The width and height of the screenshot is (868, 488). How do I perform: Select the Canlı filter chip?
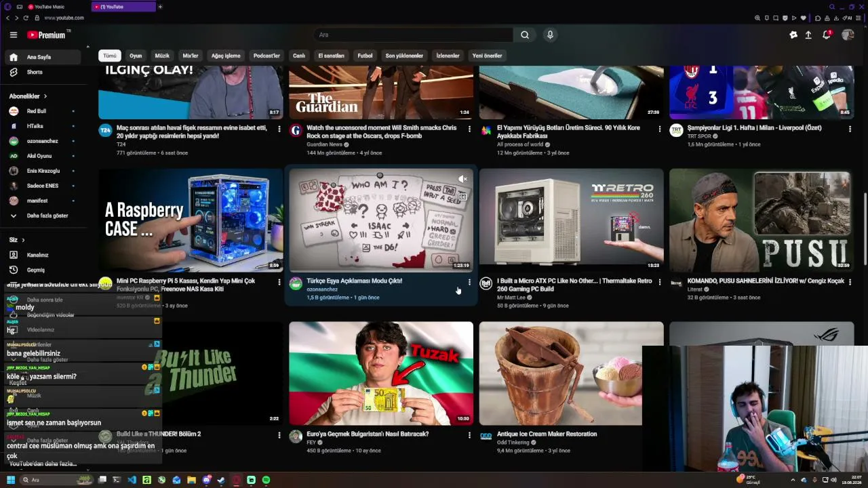(299, 56)
